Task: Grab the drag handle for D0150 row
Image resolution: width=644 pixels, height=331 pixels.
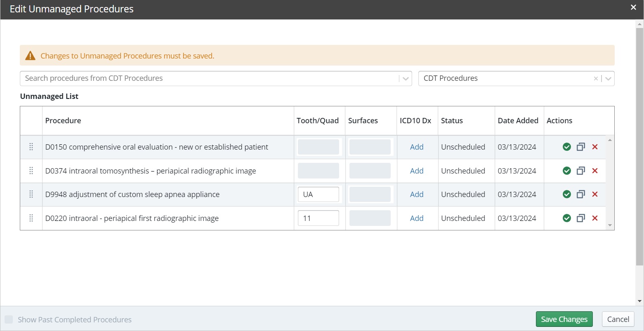Action: point(31,147)
